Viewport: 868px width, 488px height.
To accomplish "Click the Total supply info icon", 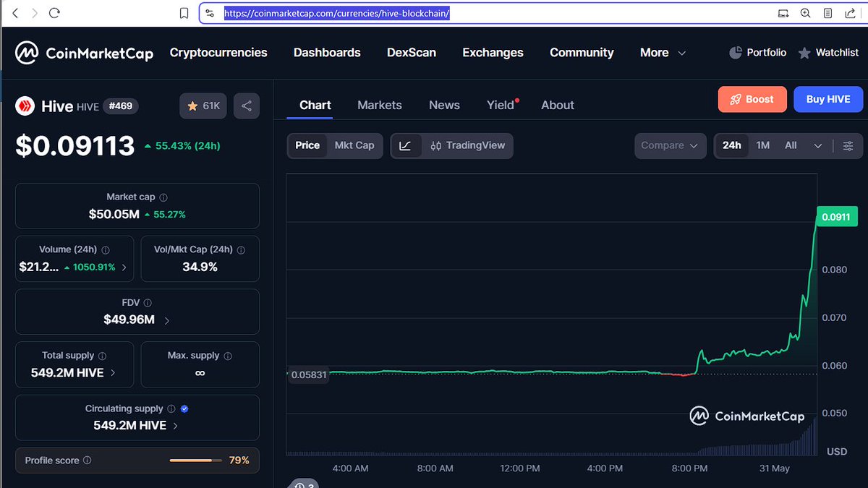I will point(102,356).
